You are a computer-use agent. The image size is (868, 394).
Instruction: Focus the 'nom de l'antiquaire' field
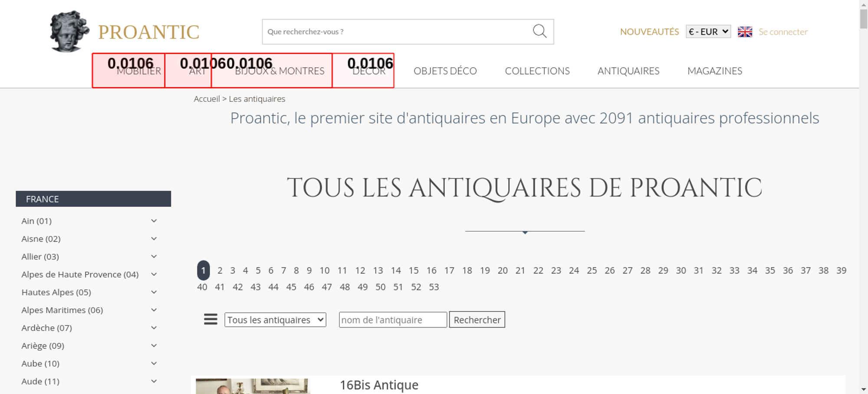[392, 320]
